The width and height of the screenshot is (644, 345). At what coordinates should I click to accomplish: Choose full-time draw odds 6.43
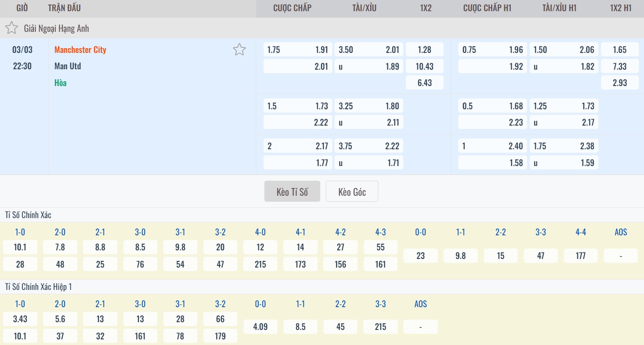click(x=424, y=83)
